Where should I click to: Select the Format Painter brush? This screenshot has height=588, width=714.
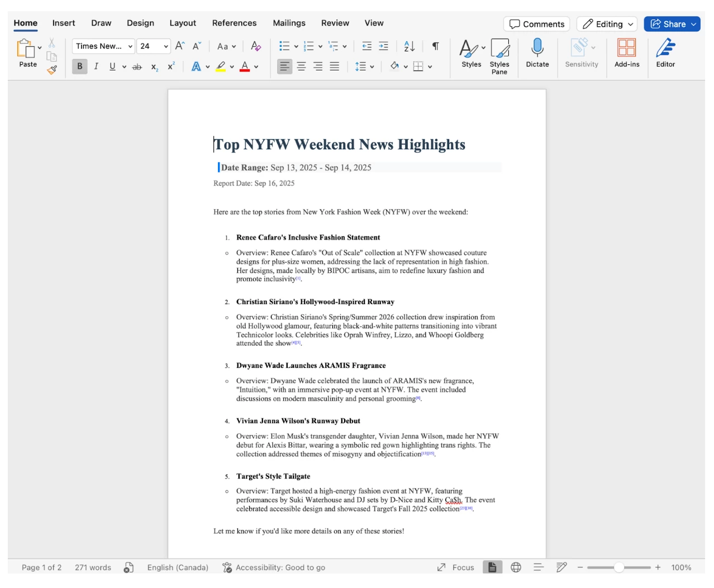pos(51,70)
